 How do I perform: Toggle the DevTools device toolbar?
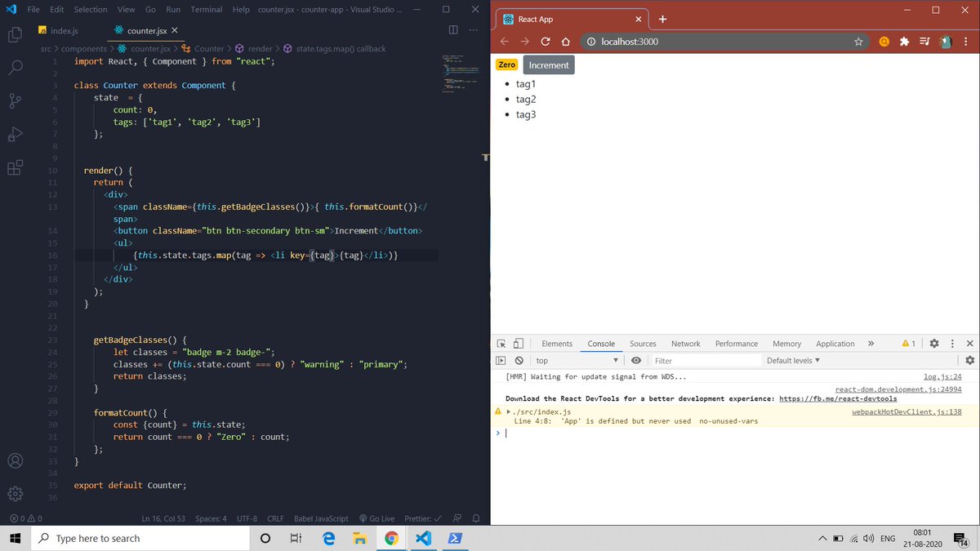(518, 344)
